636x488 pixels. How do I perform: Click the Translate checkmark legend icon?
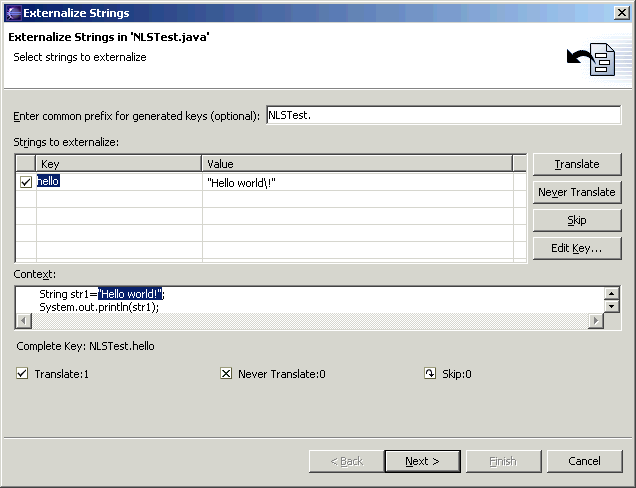click(22, 374)
